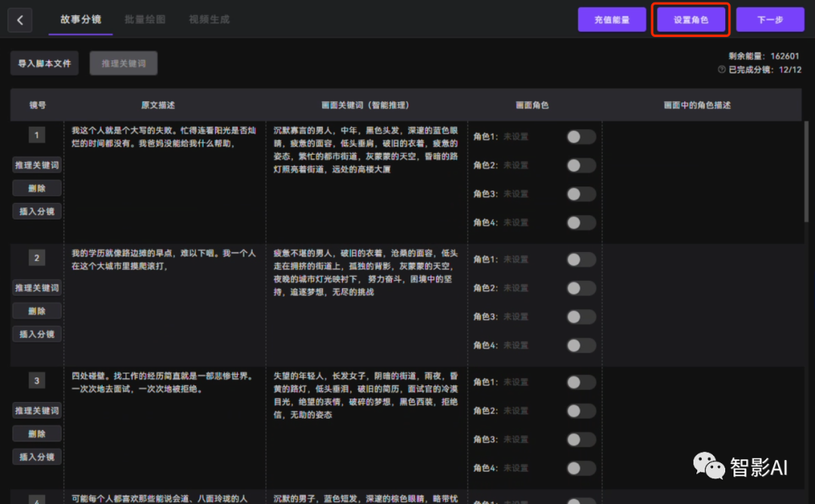Viewport: 815px width, 504px height.
Task: Toggle 角色4 switch in shot 2
Action: (x=581, y=345)
